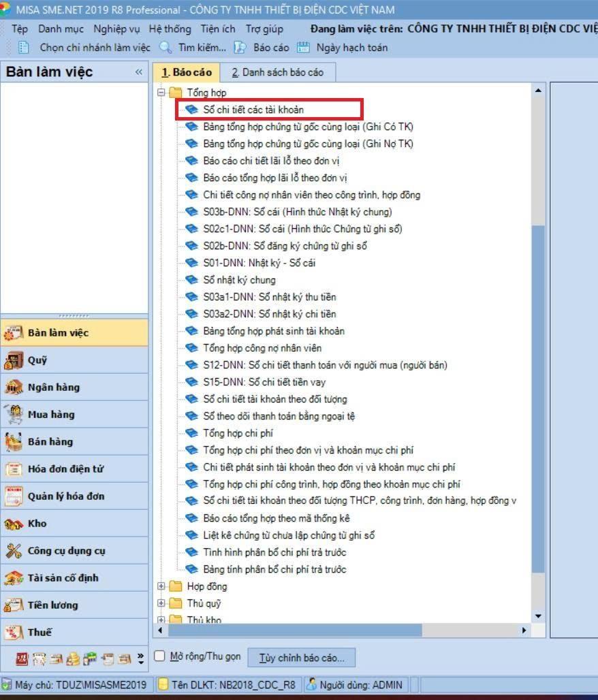
Task: Click the MISA application logo in title bar
Action: pyautogui.click(x=5, y=9)
